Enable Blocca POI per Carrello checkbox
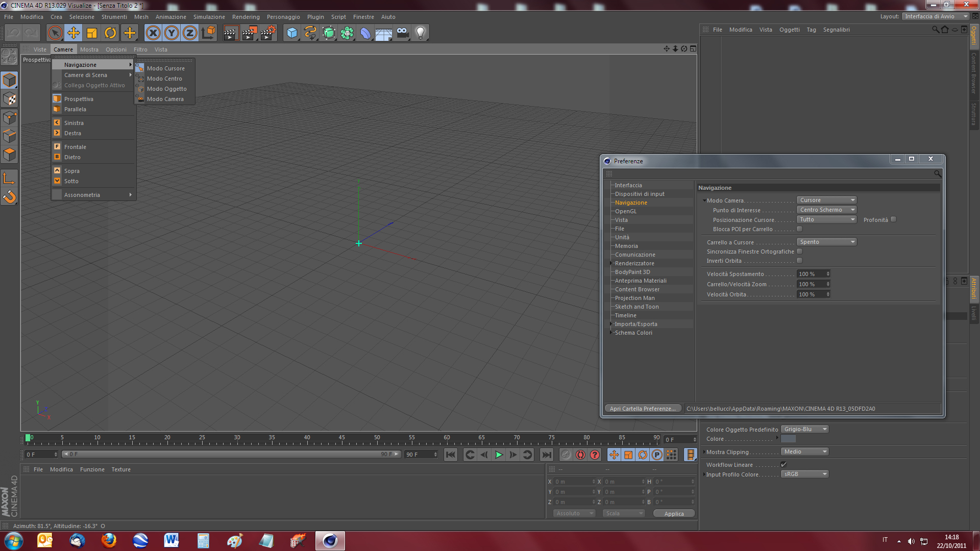 (x=800, y=229)
